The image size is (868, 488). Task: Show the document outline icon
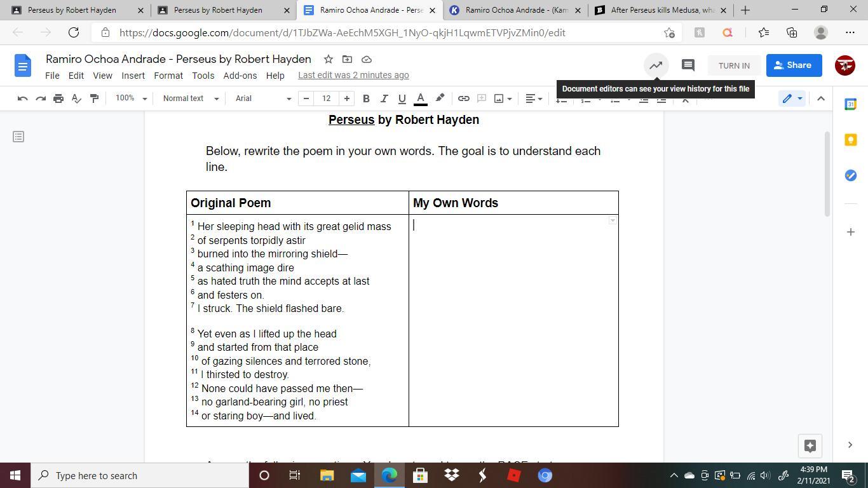[18, 137]
